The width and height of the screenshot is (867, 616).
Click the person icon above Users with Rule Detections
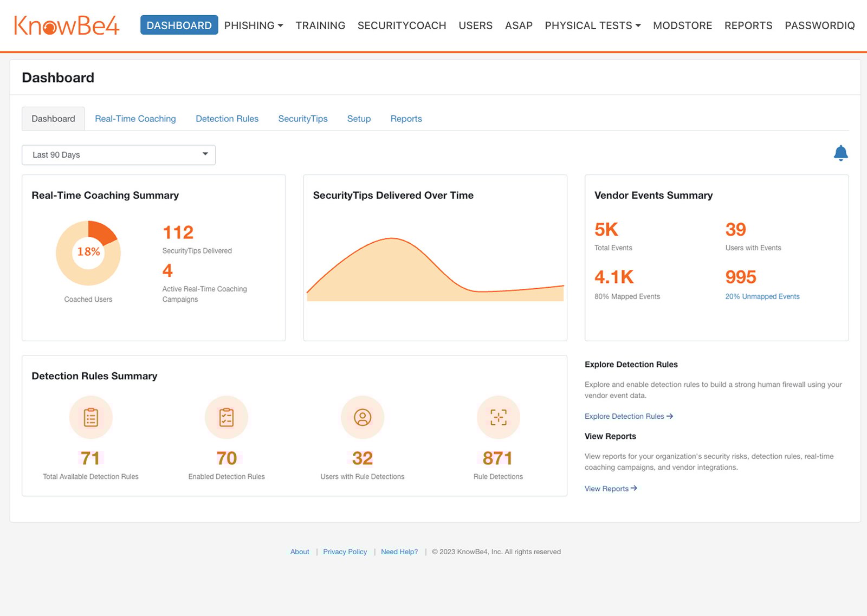[362, 417]
